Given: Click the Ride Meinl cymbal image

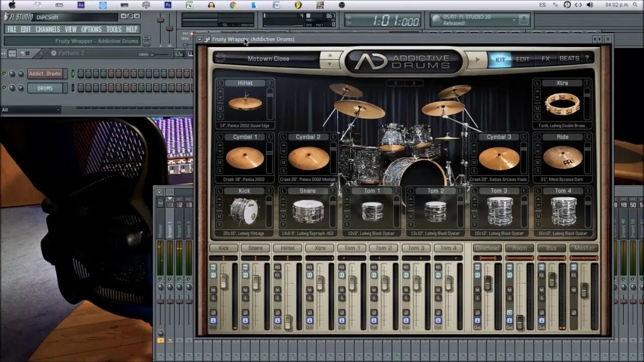Looking at the screenshot, I should tap(562, 158).
